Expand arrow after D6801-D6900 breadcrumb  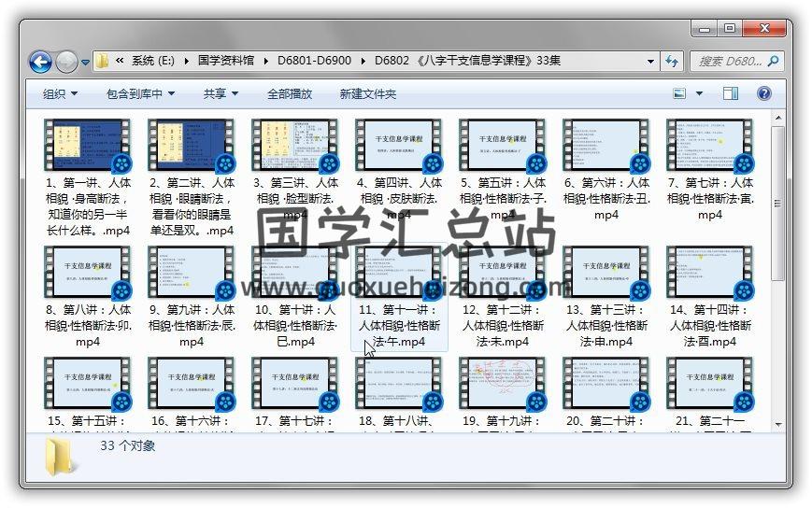pyautogui.click(x=363, y=61)
